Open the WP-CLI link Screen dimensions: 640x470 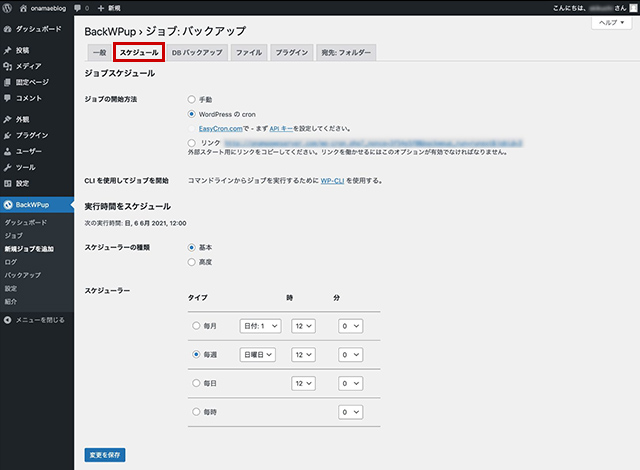(x=332, y=181)
